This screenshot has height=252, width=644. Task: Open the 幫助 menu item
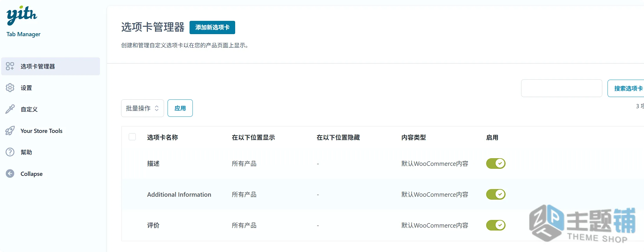point(26,152)
